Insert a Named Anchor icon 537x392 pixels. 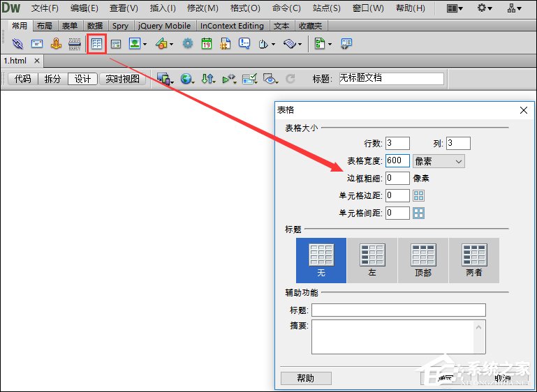tap(56, 44)
